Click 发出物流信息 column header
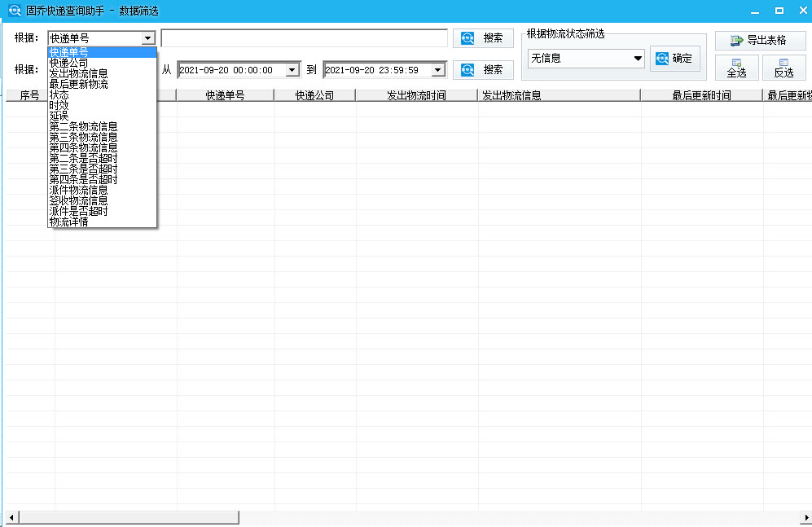The image size is (812, 527). coord(560,95)
